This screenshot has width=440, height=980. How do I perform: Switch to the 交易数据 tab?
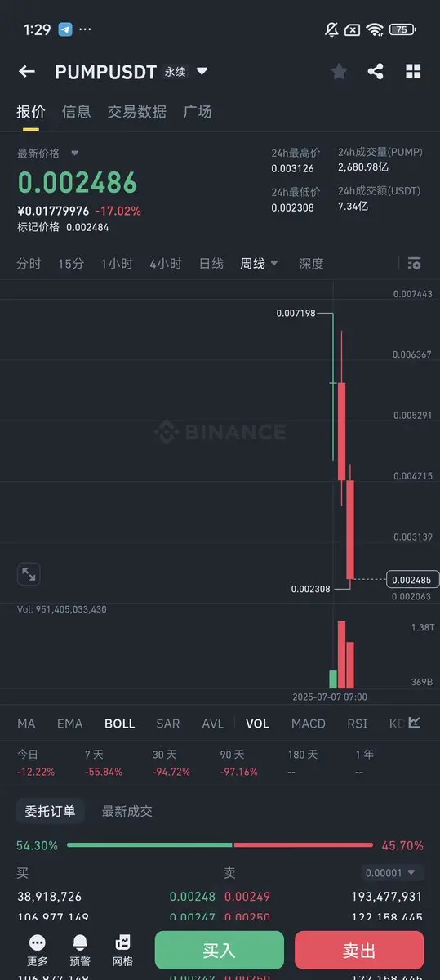[137, 112]
